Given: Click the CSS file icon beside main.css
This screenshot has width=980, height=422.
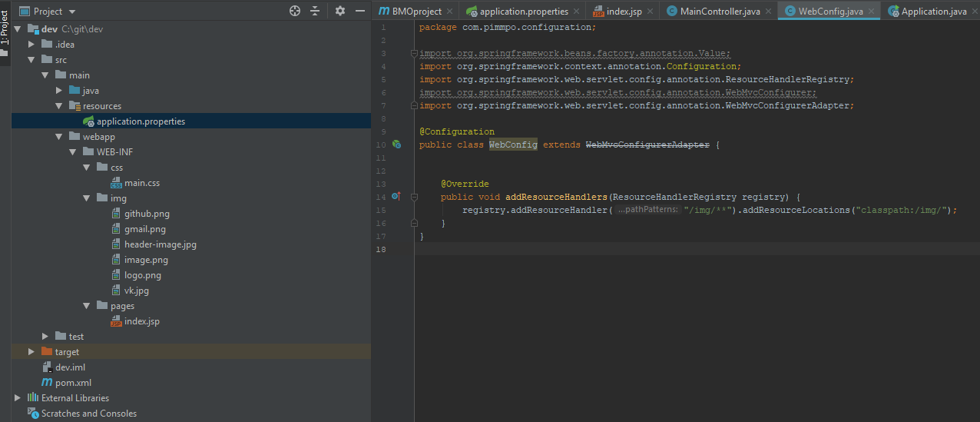Looking at the screenshot, I should pyautogui.click(x=116, y=183).
